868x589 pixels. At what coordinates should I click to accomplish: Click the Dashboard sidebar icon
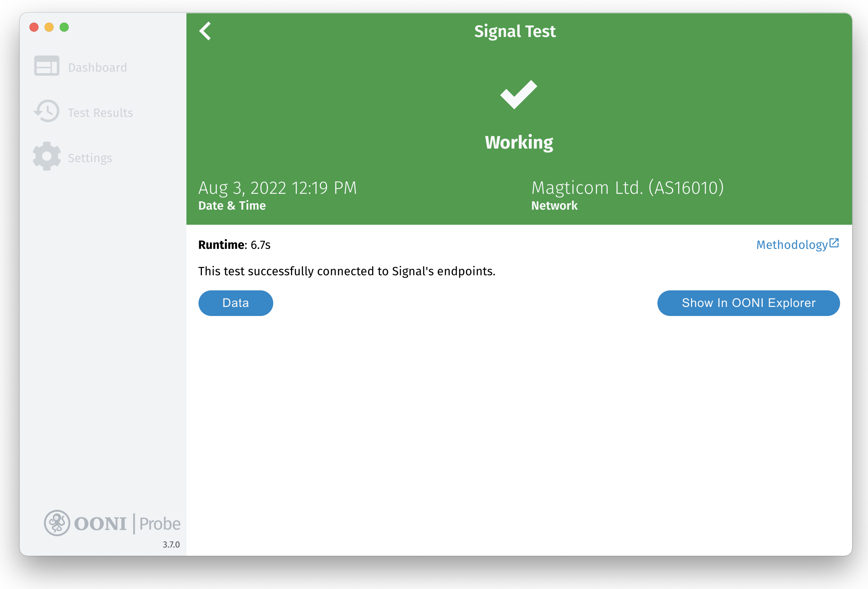tap(46, 66)
